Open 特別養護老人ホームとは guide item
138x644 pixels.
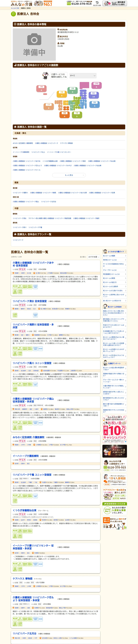coord(115,274)
